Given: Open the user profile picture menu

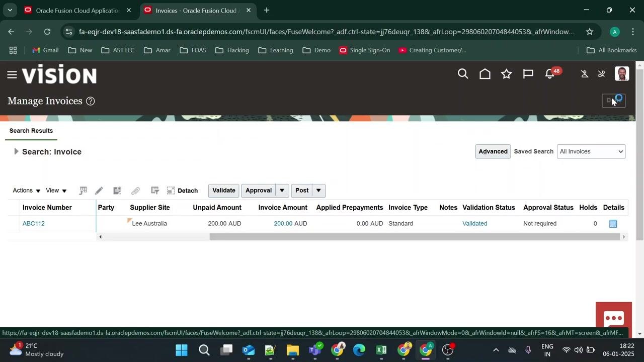Looking at the screenshot, I should point(622,74).
